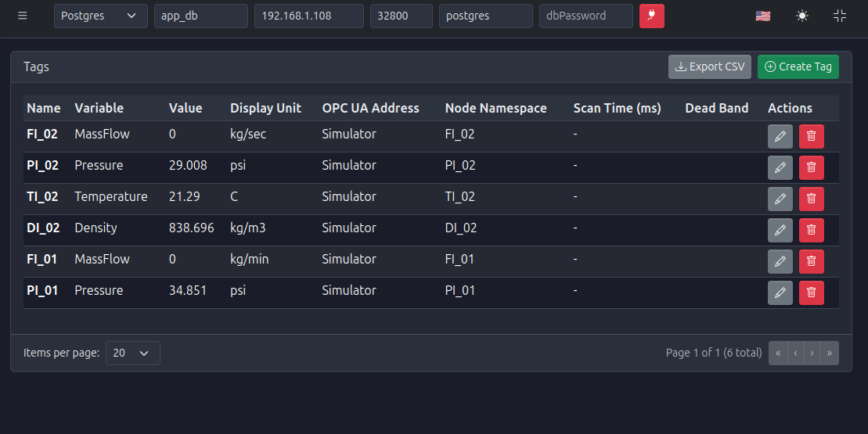This screenshot has height=434, width=868.
Task: Toggle light theme with sun icon
Action: point(801,16)
